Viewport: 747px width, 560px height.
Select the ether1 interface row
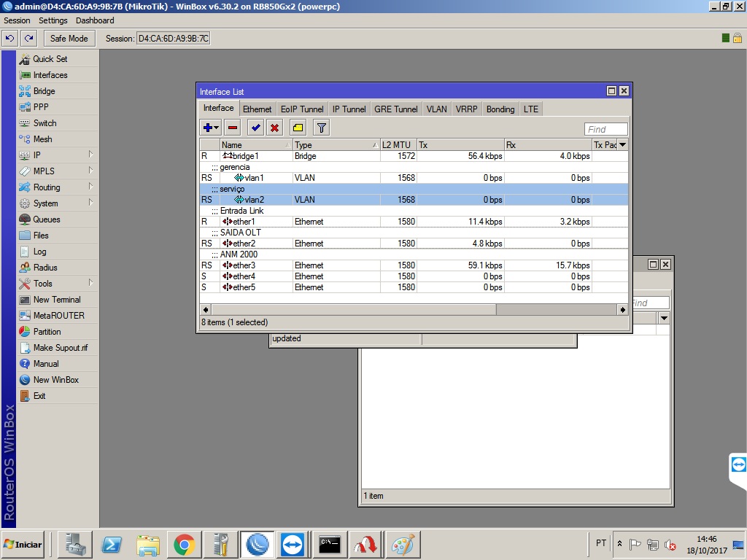click(x=244, y=222)
